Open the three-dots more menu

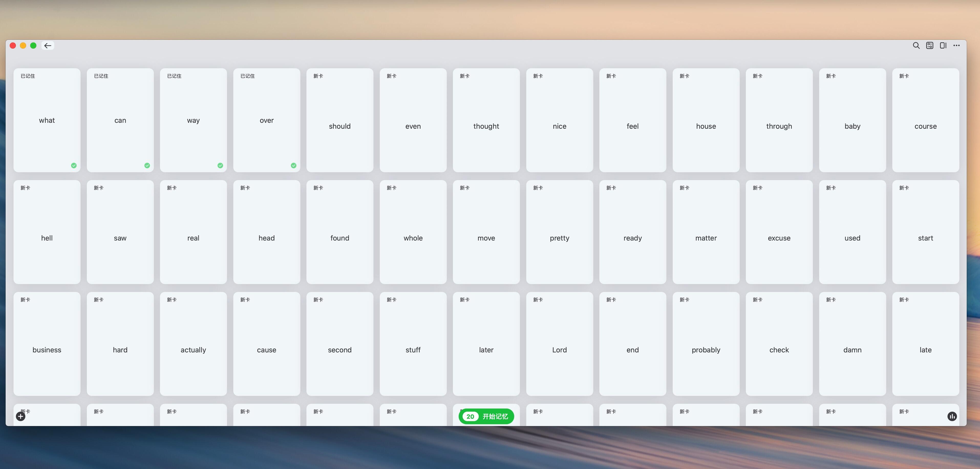(x=956, y=46)
